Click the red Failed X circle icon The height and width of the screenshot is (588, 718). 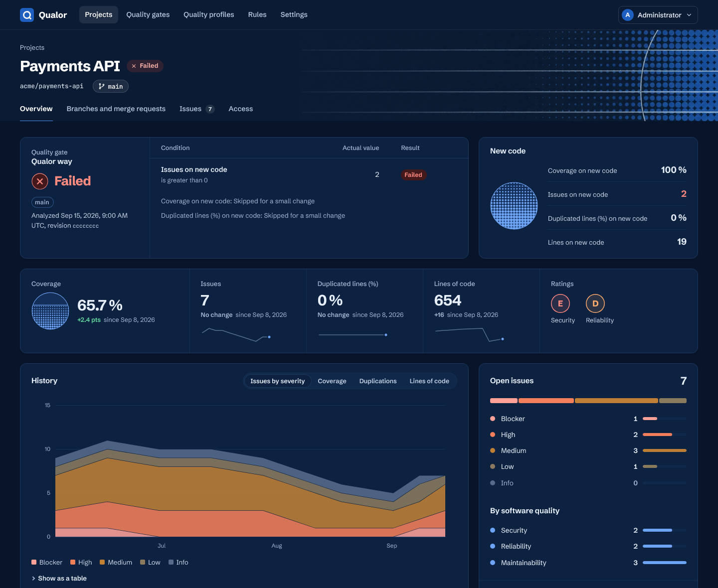40,181
